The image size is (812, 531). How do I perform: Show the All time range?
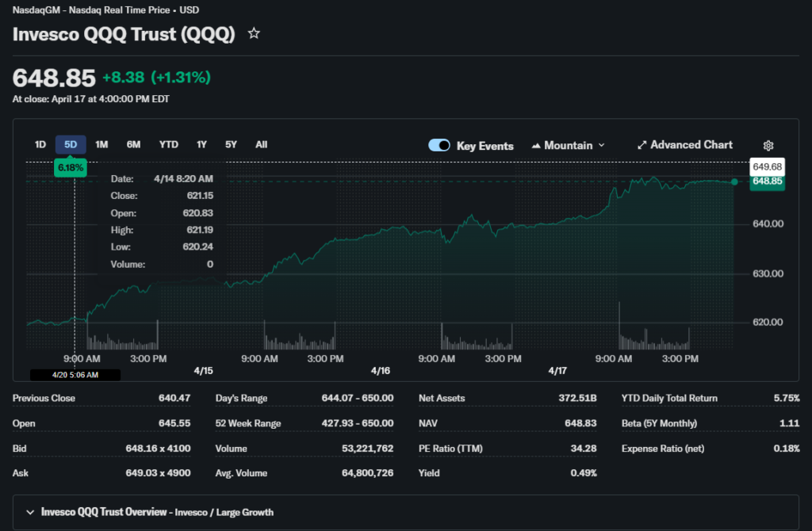tap(261, 144)
